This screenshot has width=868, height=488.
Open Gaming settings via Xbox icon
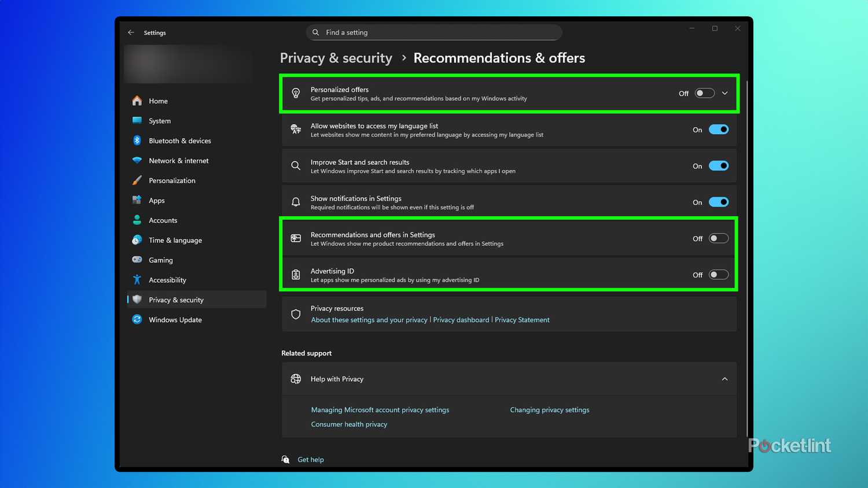tap(137, 260)
